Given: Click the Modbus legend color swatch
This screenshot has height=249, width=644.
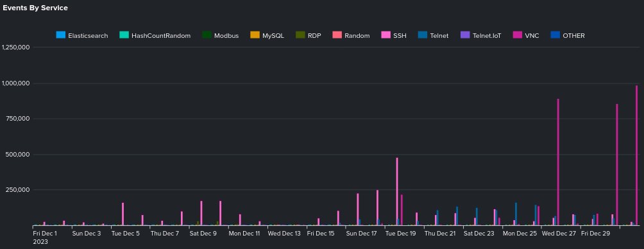Looking at the screenshot, I should [207, 35].
